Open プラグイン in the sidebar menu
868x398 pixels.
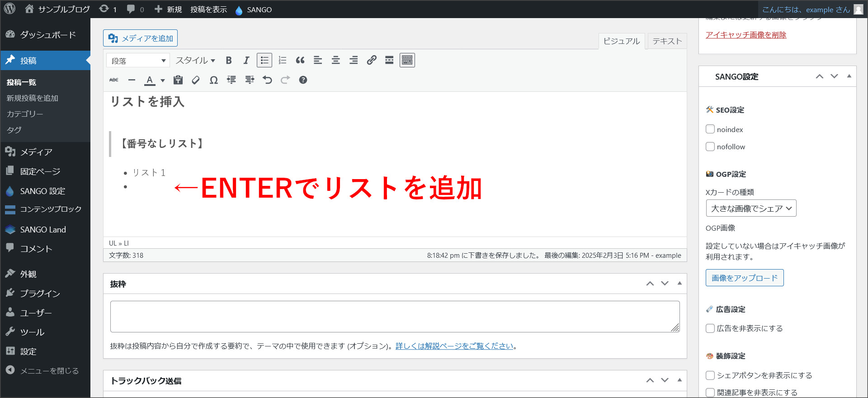(x=40, y=294)
